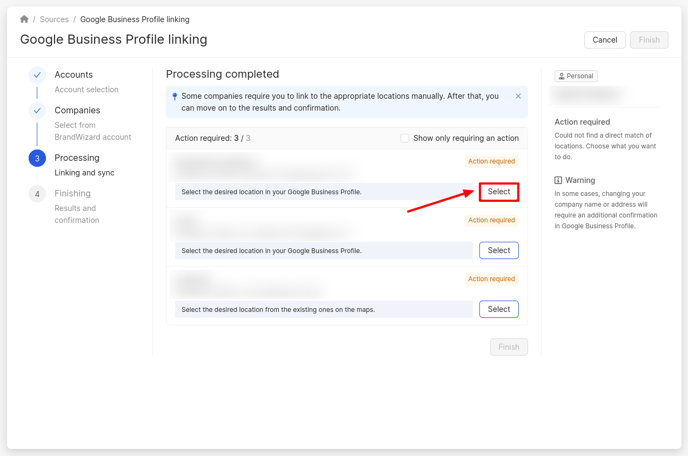
Task: Click the Warning info icon
Action: [x=558, y=180]
